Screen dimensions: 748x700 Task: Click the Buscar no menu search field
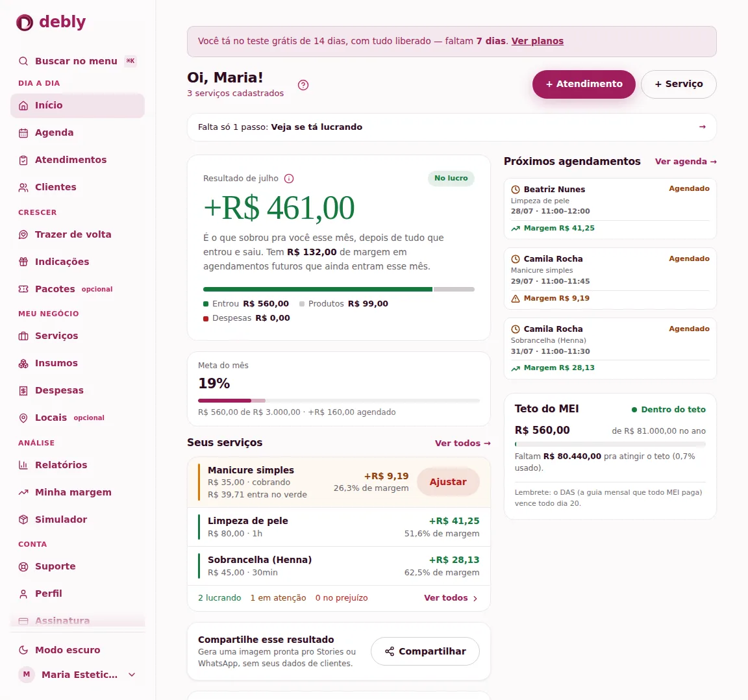77,61
